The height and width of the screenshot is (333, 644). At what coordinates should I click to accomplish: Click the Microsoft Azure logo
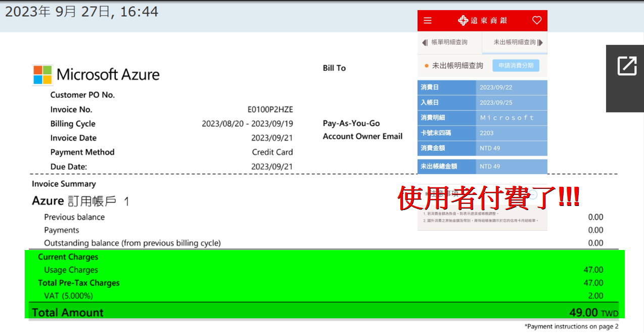(x=96, y=75)
